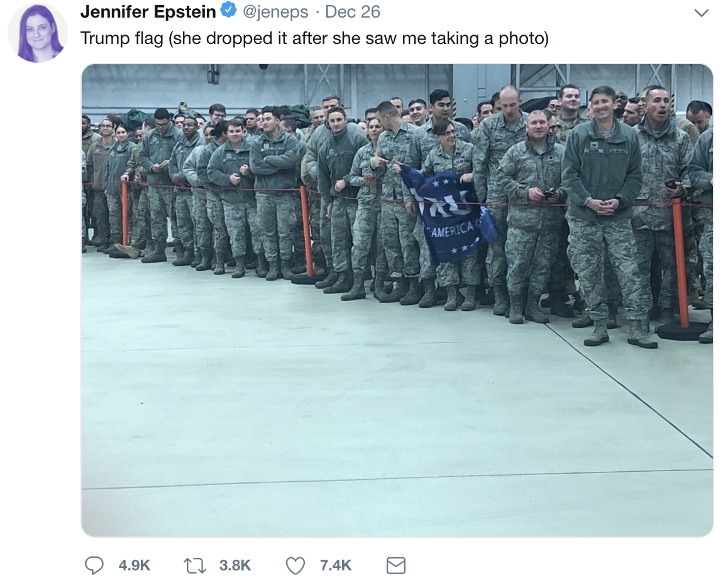Image resolution: width=728 pixels, height=588 pixels.
Task: Click the 3.8K retweets count
Action: tap(235, 565)
